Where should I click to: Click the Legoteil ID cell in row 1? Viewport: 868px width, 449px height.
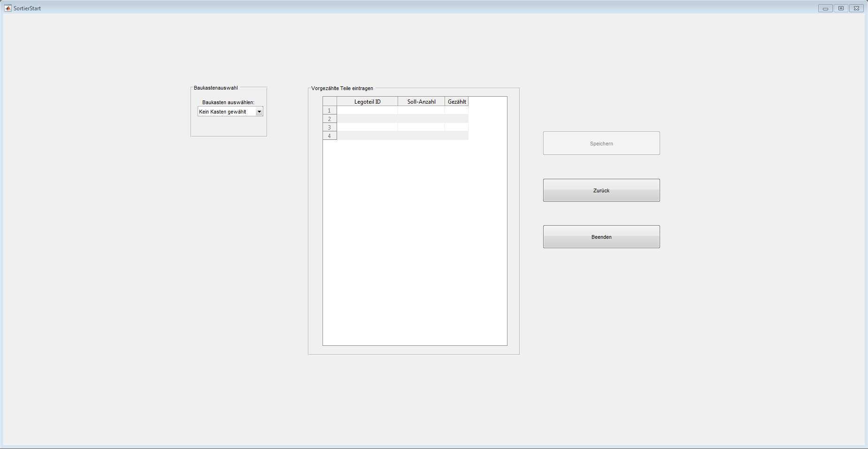[x=367, y=111]
